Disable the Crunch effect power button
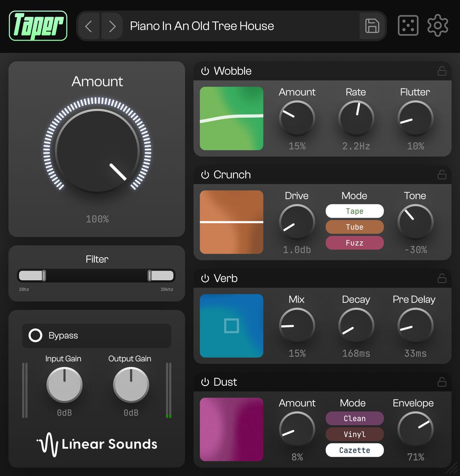Image resolution: width=460 pixels, height=476 pixels. tap(205, 175)
